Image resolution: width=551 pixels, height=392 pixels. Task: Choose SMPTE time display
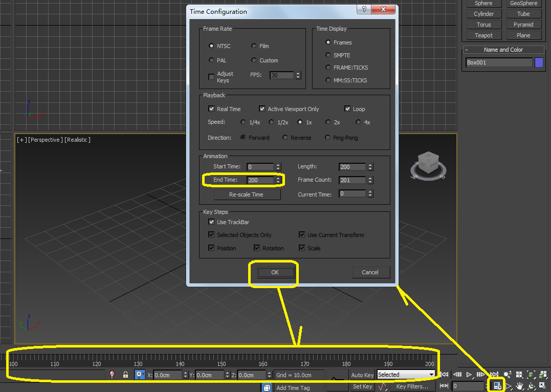328,55
